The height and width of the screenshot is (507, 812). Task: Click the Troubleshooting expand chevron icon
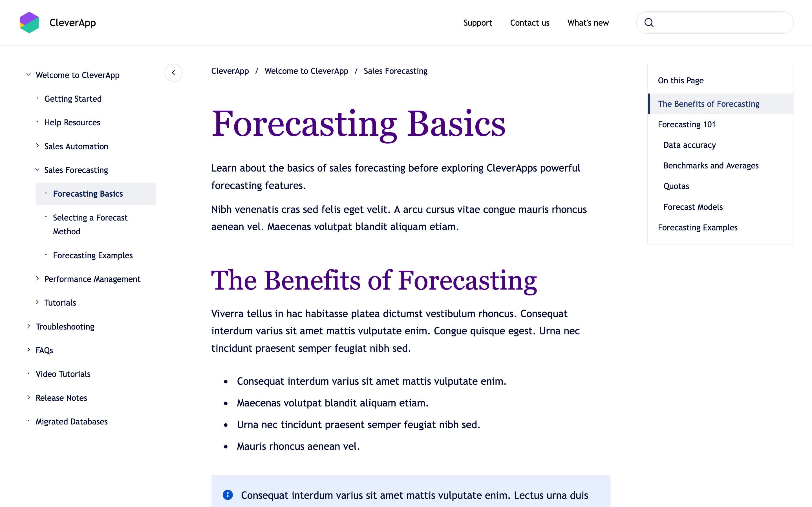(x=29, y=326)
